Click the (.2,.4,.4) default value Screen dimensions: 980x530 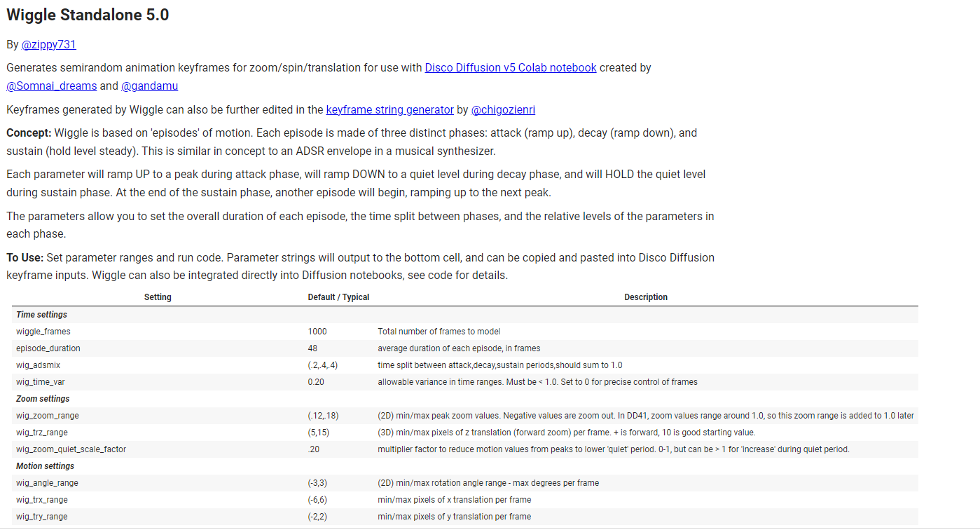point(323,365)
